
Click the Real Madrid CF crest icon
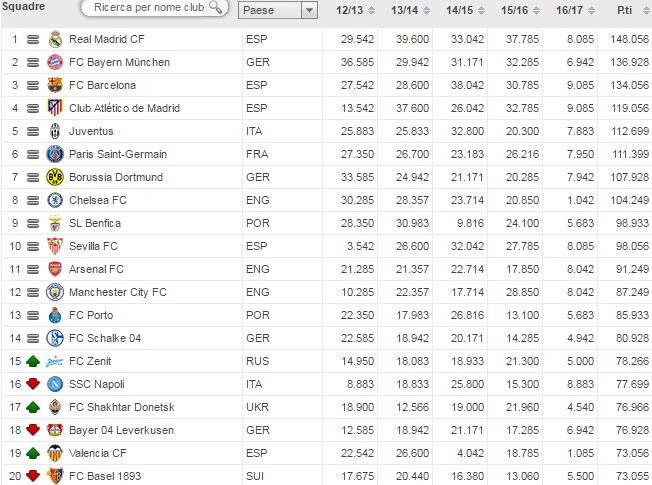[54, 39]
